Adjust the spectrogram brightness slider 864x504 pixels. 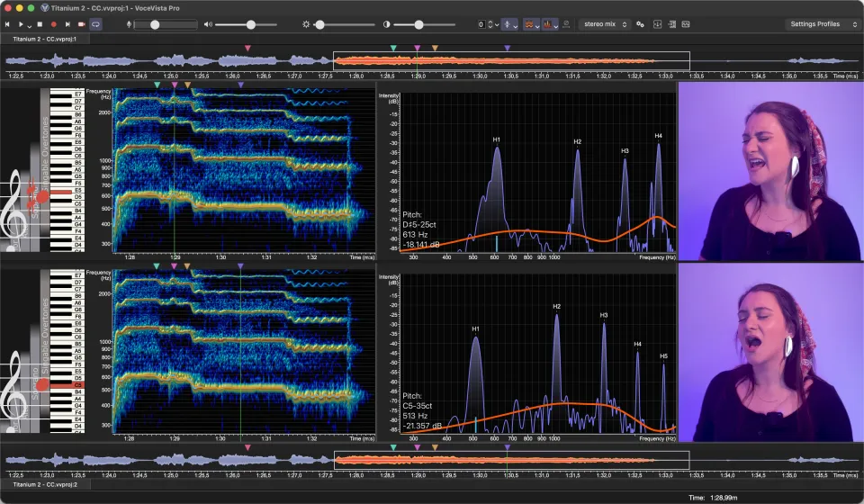(344, 24)
